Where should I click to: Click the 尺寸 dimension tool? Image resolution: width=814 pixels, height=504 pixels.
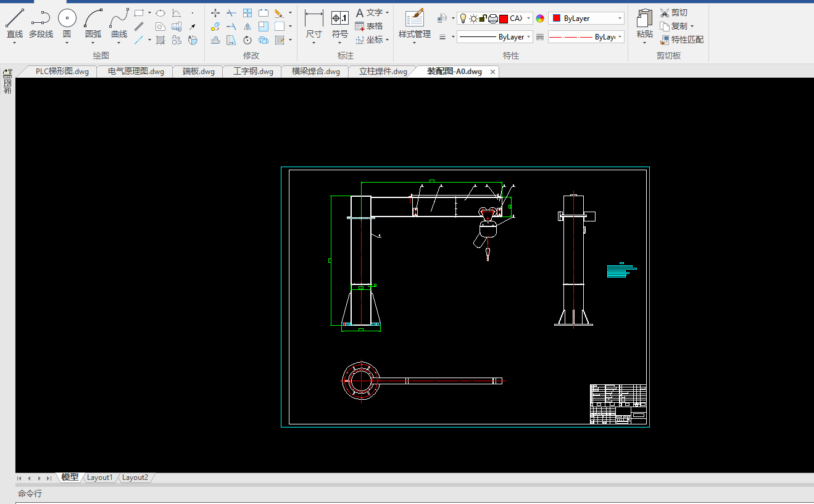(314, 23)
